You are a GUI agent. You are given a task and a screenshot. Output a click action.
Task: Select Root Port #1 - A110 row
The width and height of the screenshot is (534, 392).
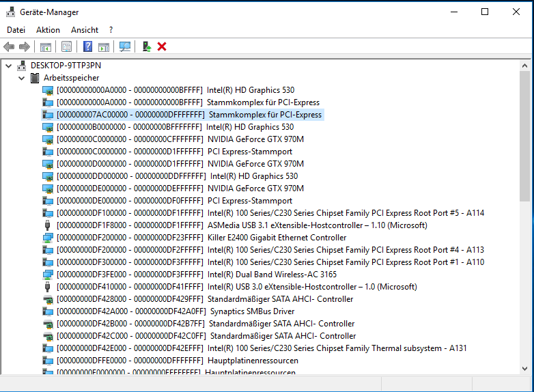tap(270, 262)
